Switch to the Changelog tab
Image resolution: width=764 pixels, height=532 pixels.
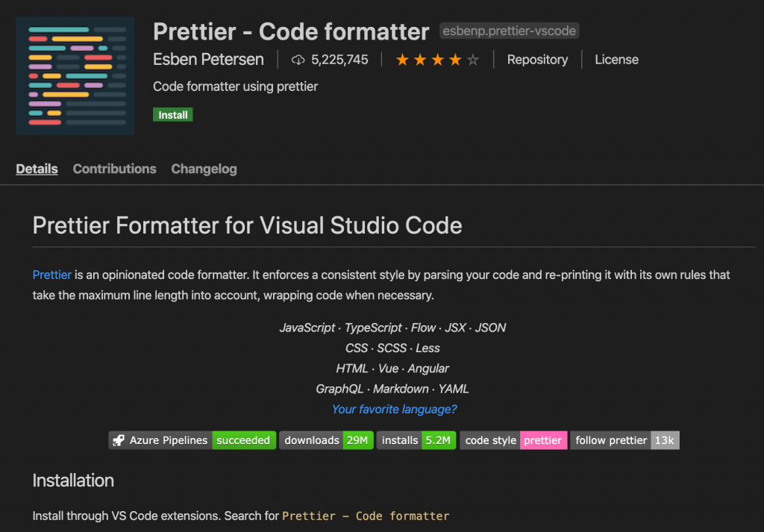[x=204, y=169]
